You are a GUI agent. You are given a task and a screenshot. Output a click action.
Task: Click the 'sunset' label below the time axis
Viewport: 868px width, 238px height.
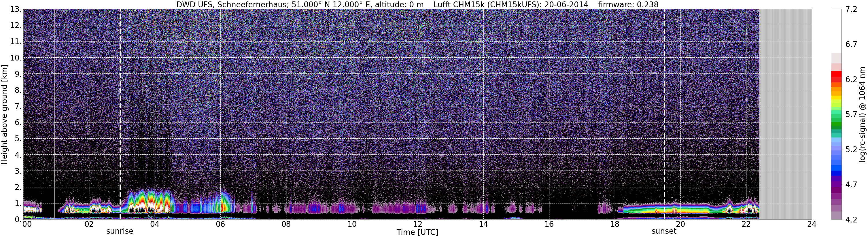coord(664,231)
